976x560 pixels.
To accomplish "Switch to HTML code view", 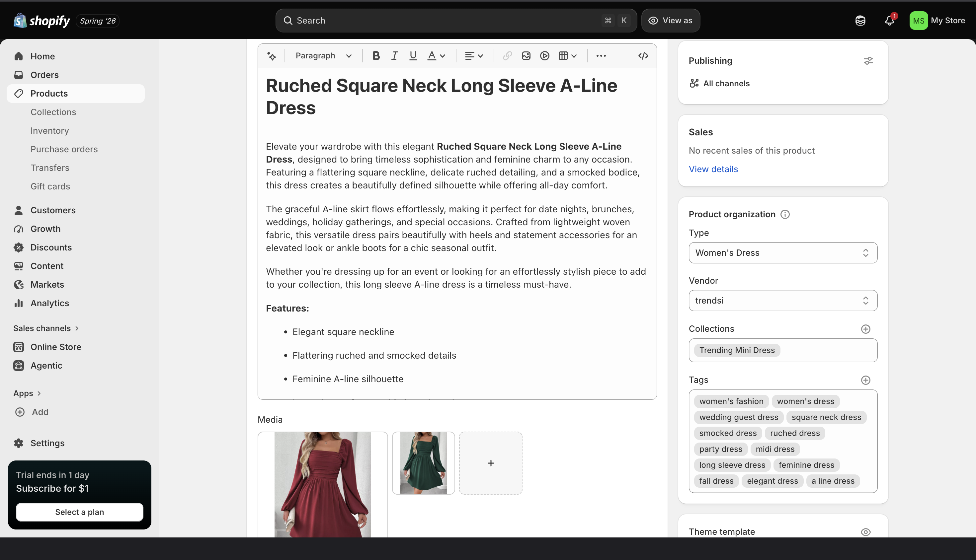I will [643, 56].
